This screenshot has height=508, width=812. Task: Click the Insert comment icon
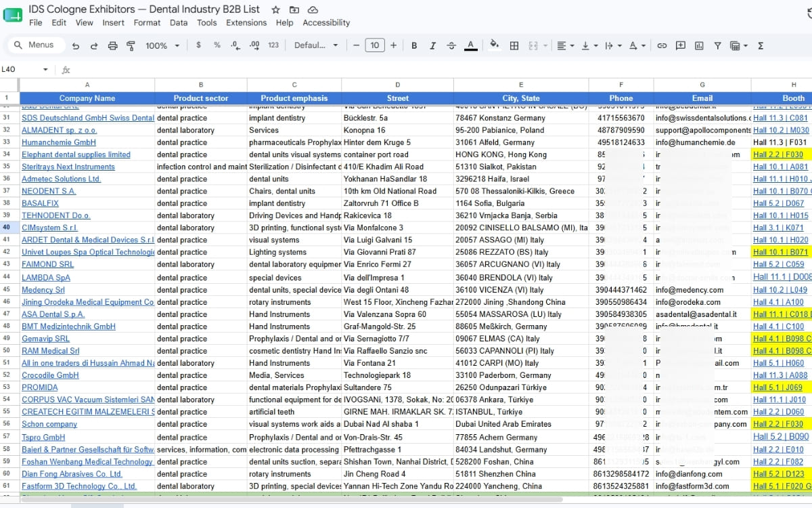coord(681,45)
